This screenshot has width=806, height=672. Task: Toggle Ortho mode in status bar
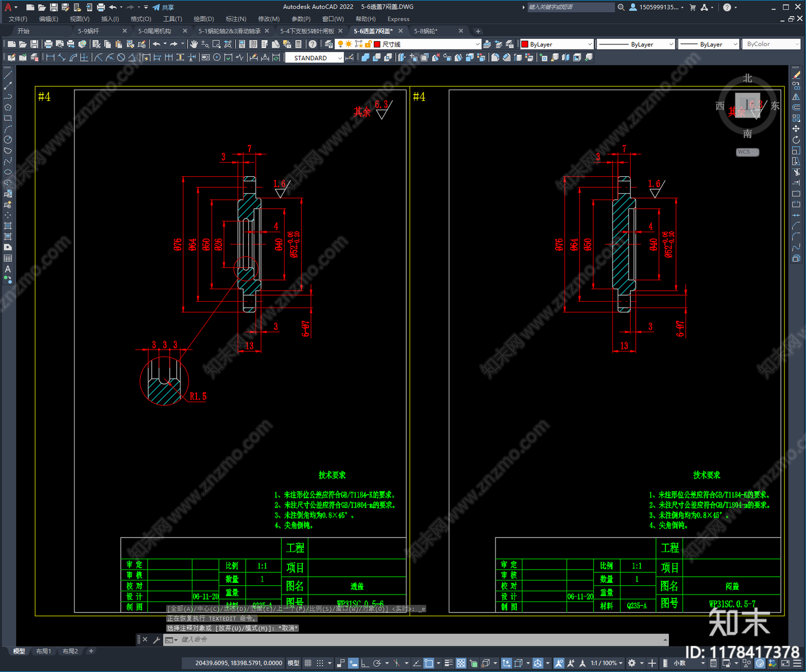[x=365, y=663]
